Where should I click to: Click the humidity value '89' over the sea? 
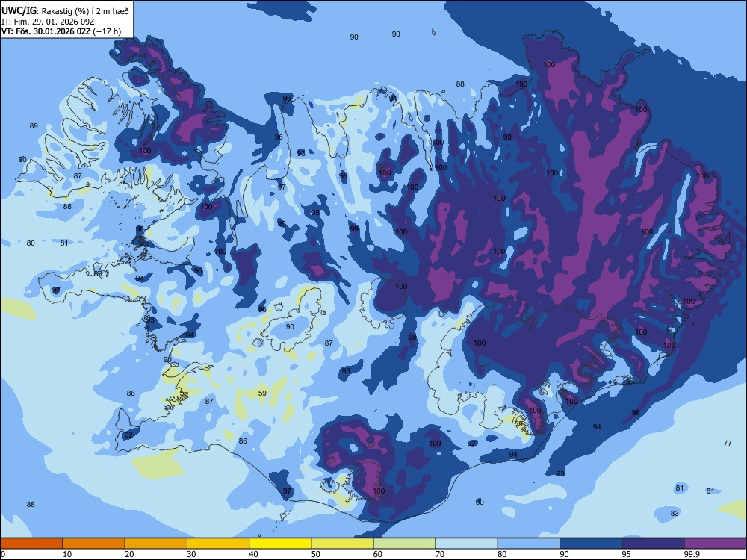point(34,125)
